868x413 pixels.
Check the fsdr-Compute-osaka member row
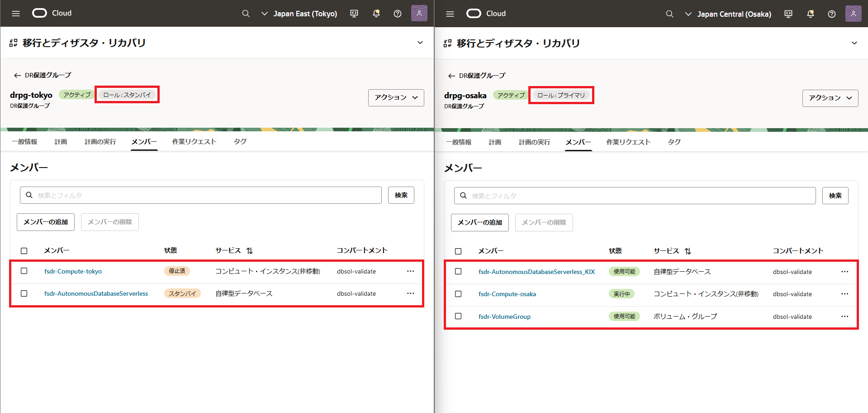[458, 294]
